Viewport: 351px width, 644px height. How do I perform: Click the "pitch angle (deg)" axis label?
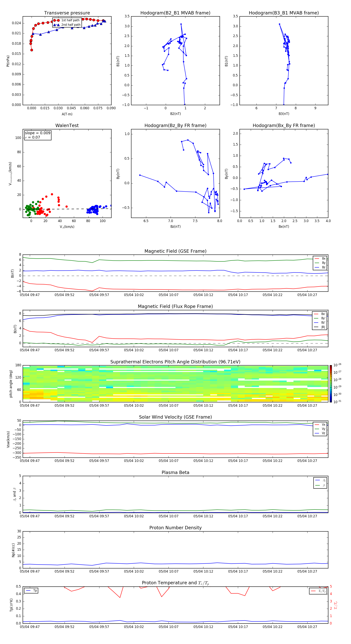(11, 384)
